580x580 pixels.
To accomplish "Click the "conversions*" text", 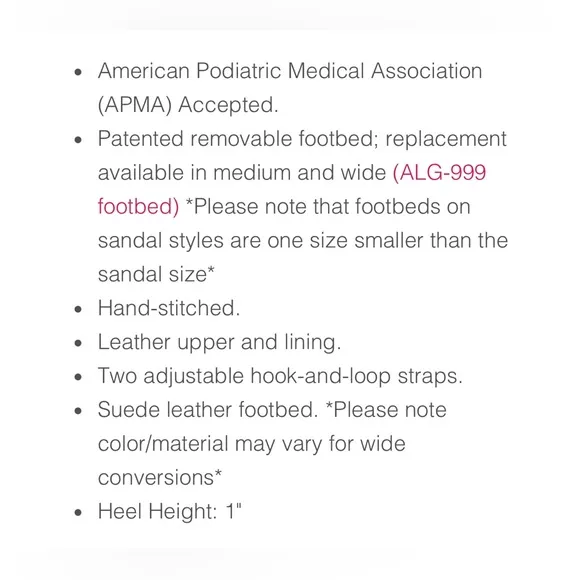I will (x=160, y=478).
